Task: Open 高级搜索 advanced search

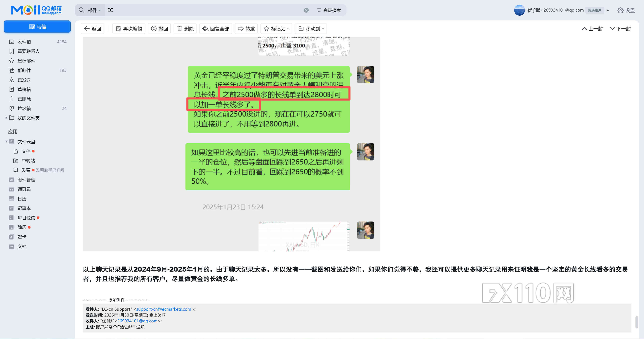Action: pos(329,10)
